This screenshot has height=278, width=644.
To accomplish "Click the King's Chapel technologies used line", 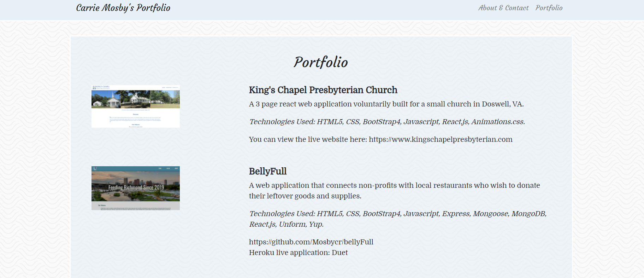I will click(387, 122).
